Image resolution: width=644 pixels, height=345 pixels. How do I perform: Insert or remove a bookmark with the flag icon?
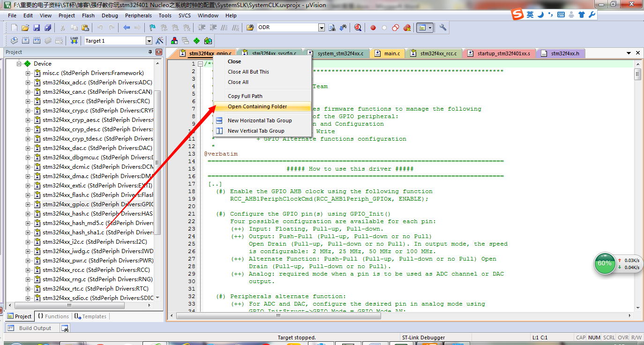(152, 28)
